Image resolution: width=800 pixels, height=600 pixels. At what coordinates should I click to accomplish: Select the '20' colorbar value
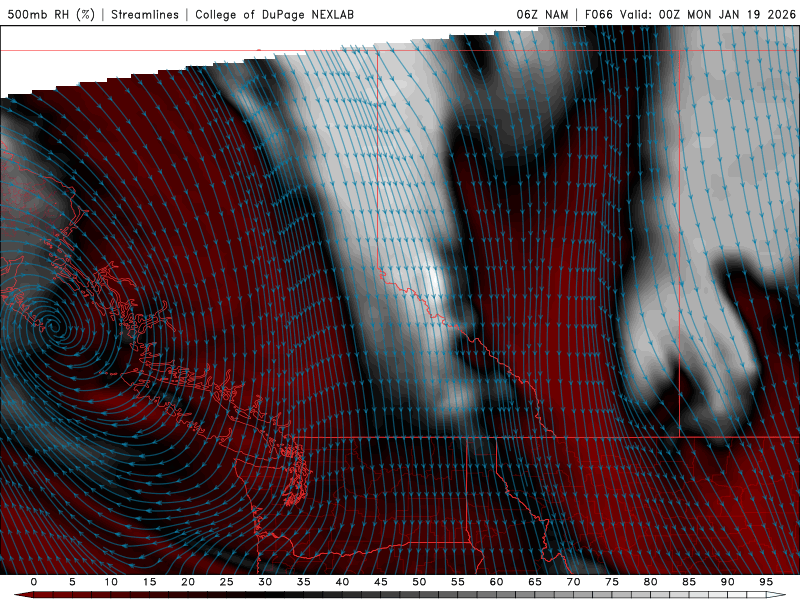coord(188,582)
